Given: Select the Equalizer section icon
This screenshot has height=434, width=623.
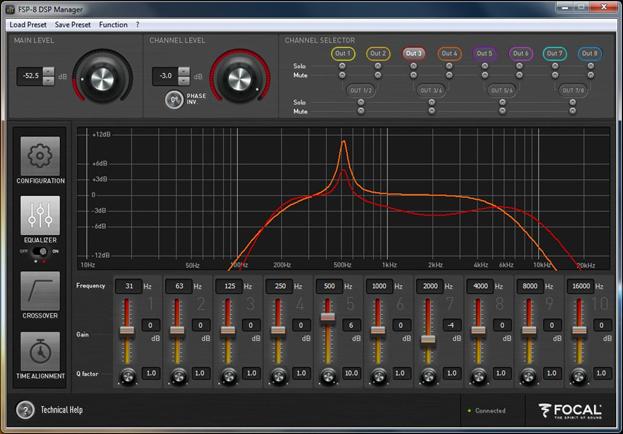Looking at the screenshot, I should (40, 215).
